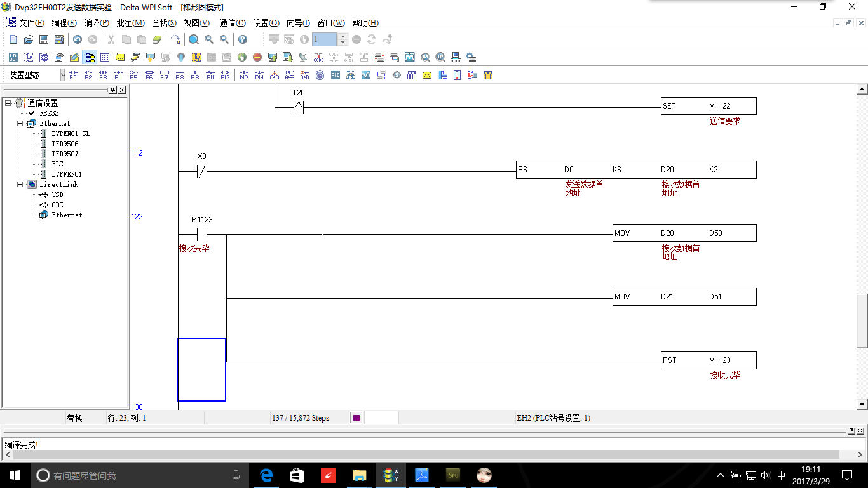Toggle the purple square status bar indicator
The height and width of the screenshot is (488, 868).
click(x=356, y=418)
